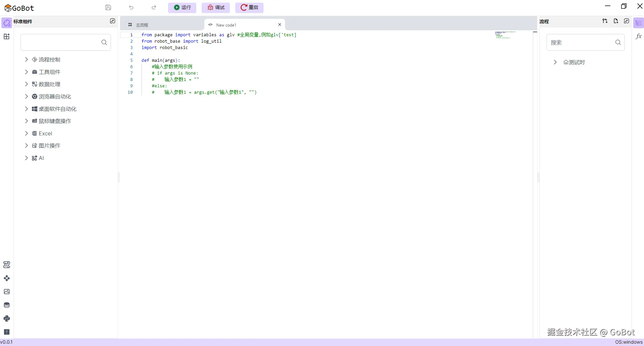Open the database panel from the left sidebar
The width and height of the screenshot is (644, 346).
pos(7,305)
